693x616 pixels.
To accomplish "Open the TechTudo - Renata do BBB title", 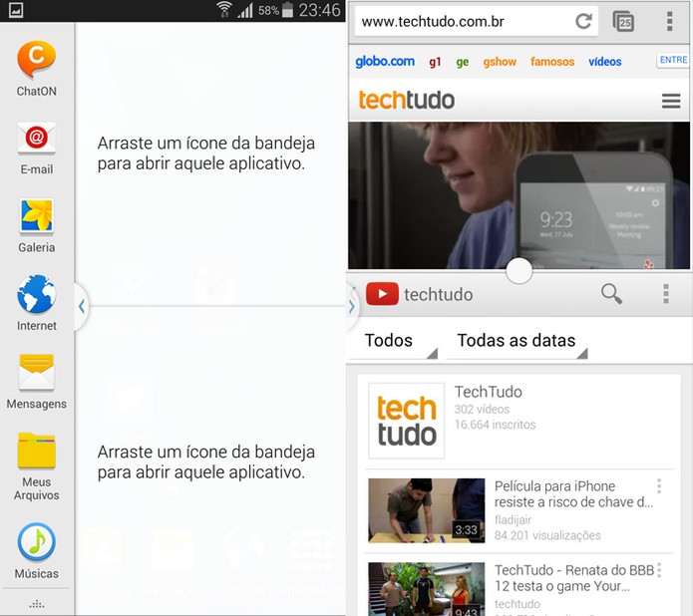I will tap(573, 578).
